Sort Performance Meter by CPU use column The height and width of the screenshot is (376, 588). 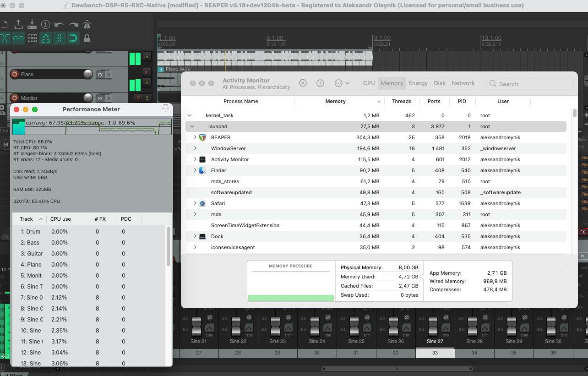click(x=69, y=219)
